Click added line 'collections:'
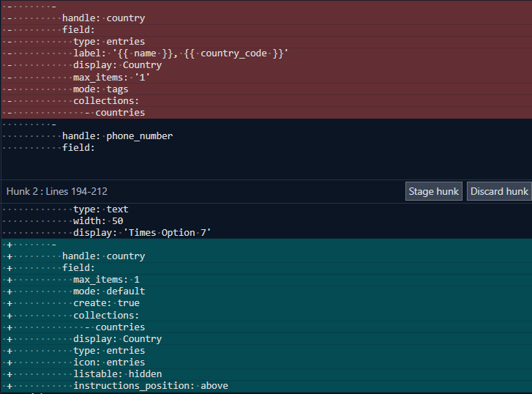The image size is (532, 394). [x=266, y=316]
